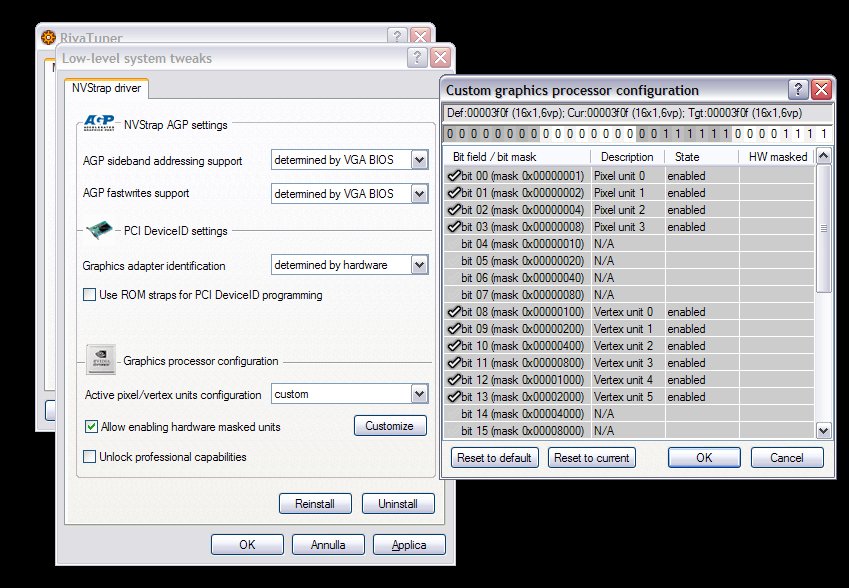Sort by Bit field / bit mask column
Image resolution: width=849 pixels, height=588 pixels.
[x=517, y=157]
